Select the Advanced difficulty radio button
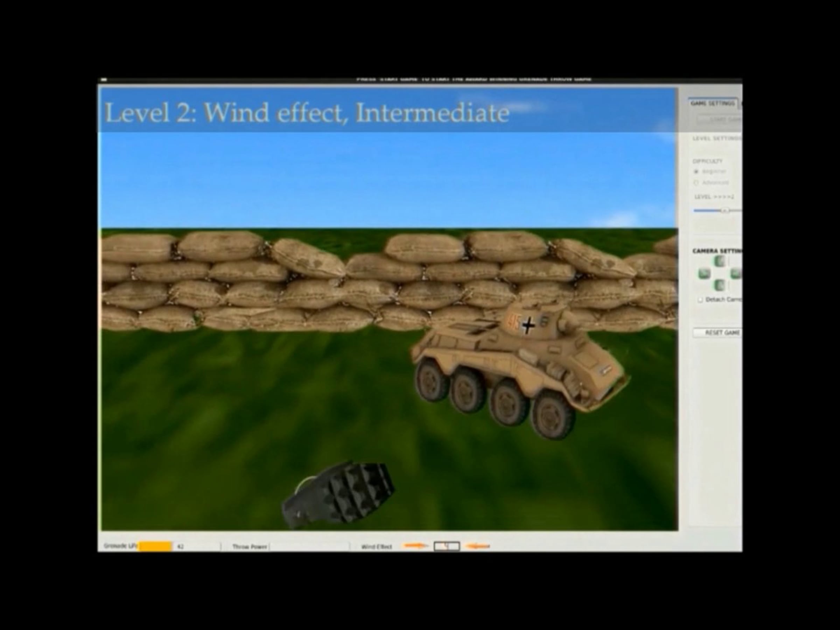 point(696,183)
